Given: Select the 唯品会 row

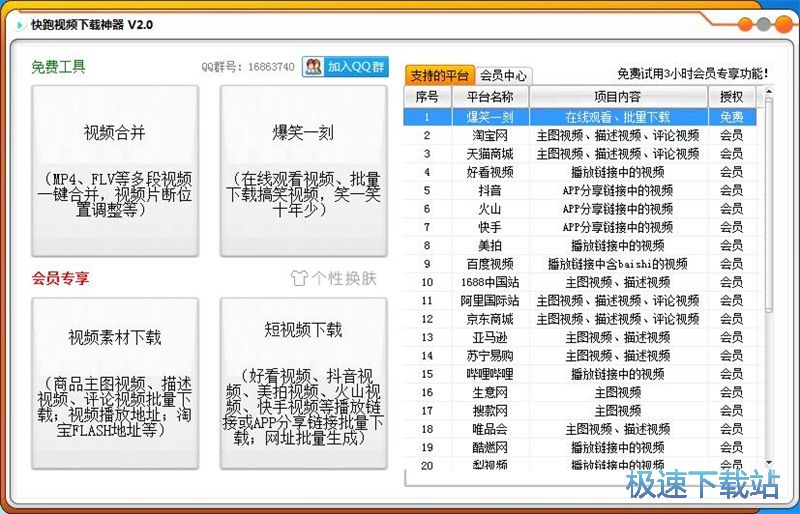Looking at the screenshot, I should point(580,429).
